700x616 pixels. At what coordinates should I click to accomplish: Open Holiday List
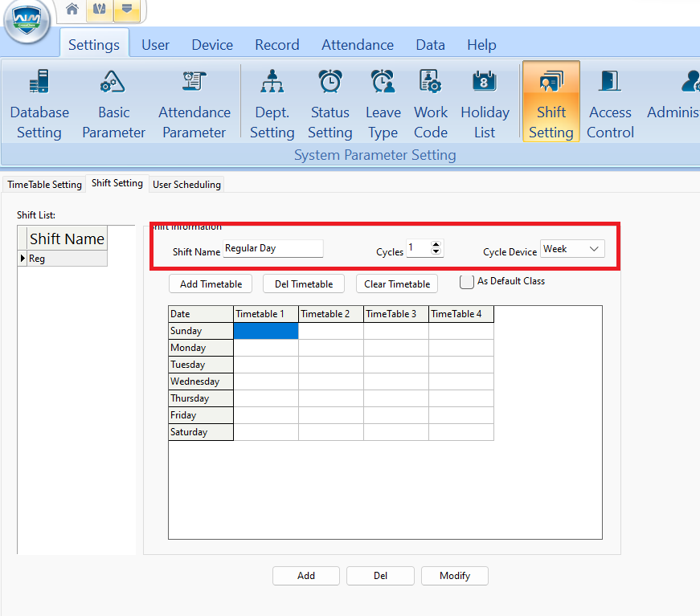coord(485,104)
